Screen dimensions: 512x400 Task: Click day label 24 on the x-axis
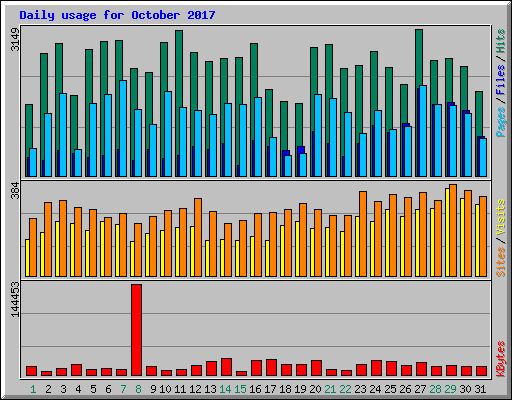[375, 389]
